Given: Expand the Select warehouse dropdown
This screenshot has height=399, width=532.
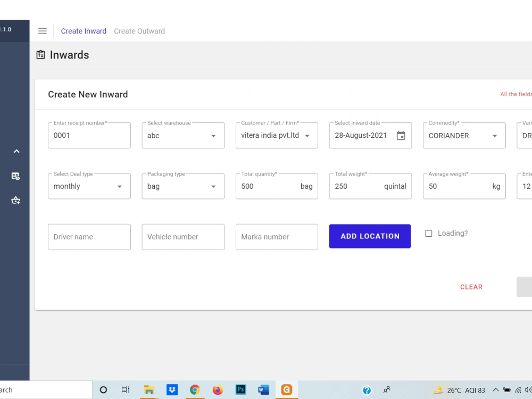Looking at the screenshot, I should coord(183,135).
